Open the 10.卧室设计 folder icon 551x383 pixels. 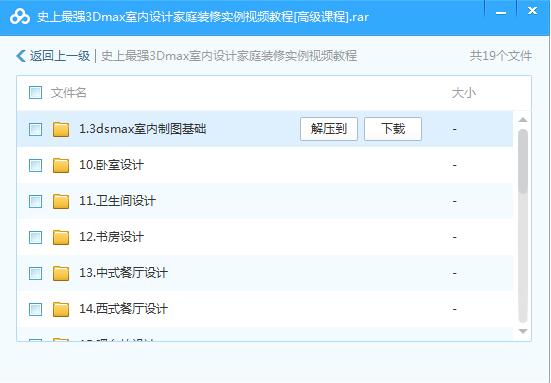tap(61, 165)
